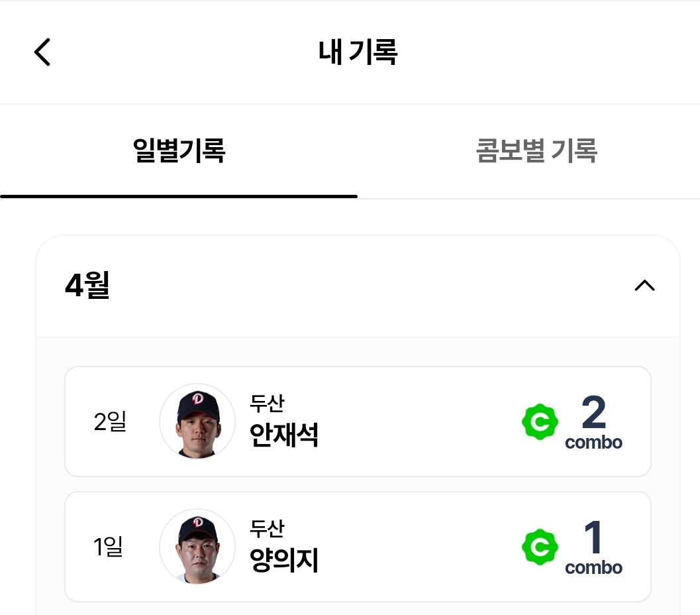The height and width of the screenshot is (615, 700).
Task: Click green combo badge beside 1 combo
Action: (540, 547)
